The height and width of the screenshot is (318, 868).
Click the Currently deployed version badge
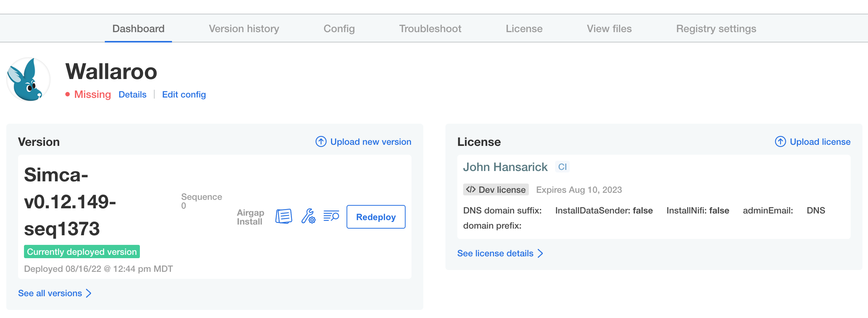82,252
